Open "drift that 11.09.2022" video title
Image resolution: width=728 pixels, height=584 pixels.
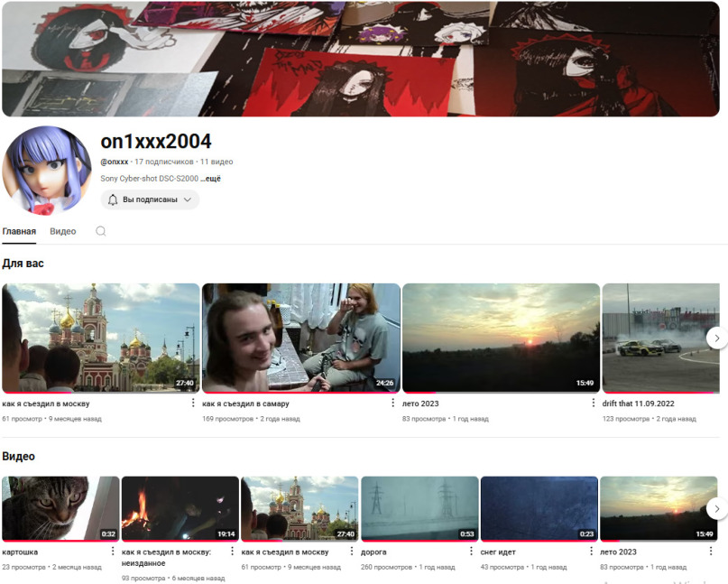638,403
